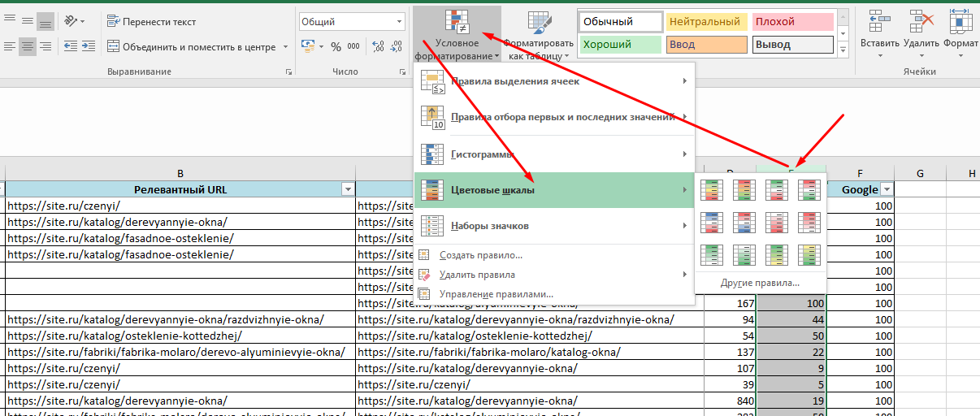Screen dimensions: 980x416
Task: Open the Гистограммы submenu
Action: 554,154
